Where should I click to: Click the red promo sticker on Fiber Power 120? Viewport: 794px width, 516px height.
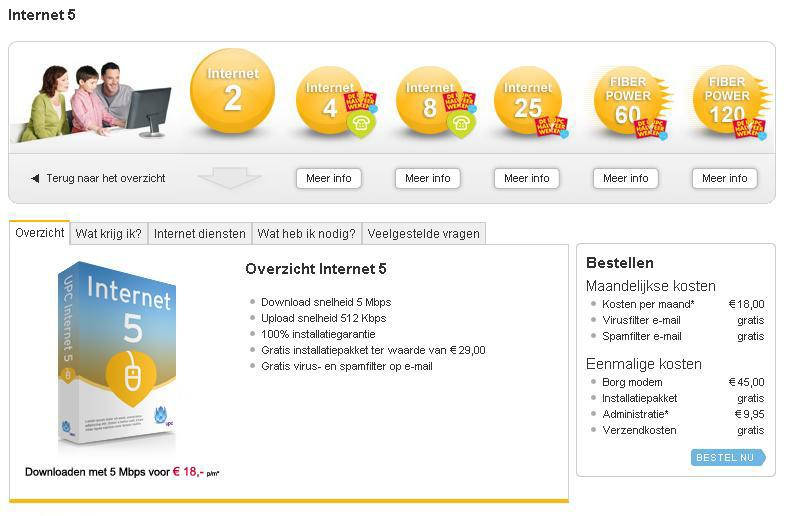click(750, 129)
